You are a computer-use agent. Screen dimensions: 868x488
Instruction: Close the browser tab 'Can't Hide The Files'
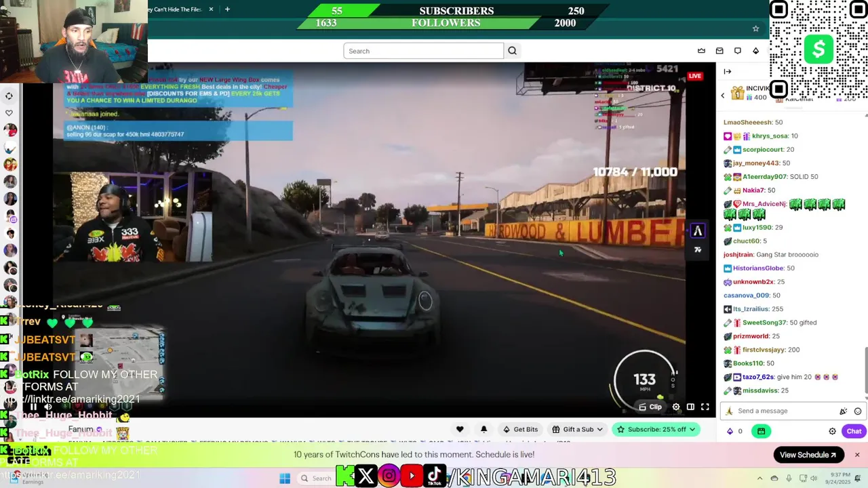(x=211, y=9)
